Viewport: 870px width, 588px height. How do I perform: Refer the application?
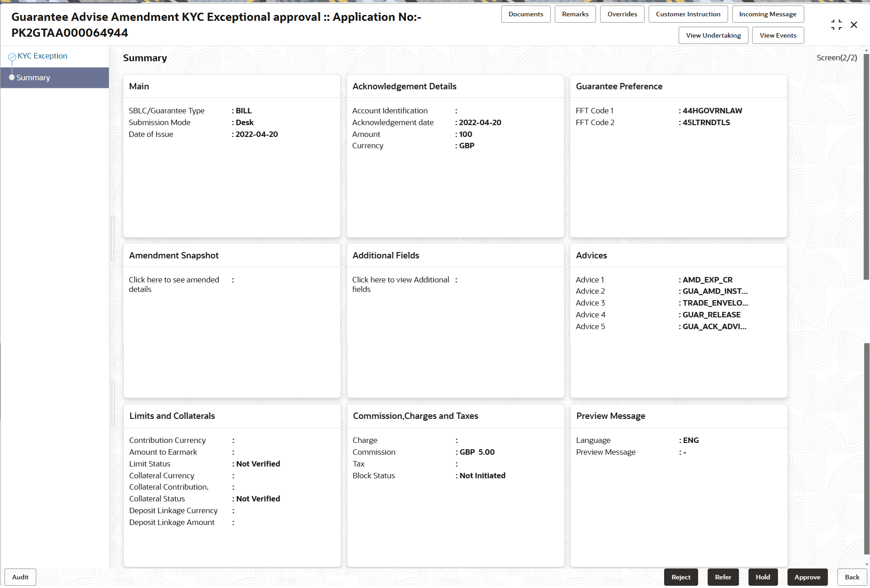click(x=723, y=577)
